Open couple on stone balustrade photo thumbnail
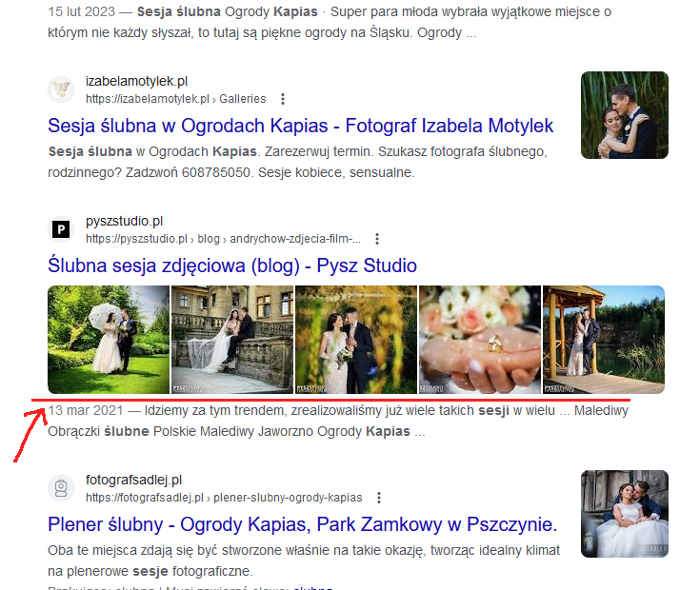The image size is (700, 590). tap(232, 340)
